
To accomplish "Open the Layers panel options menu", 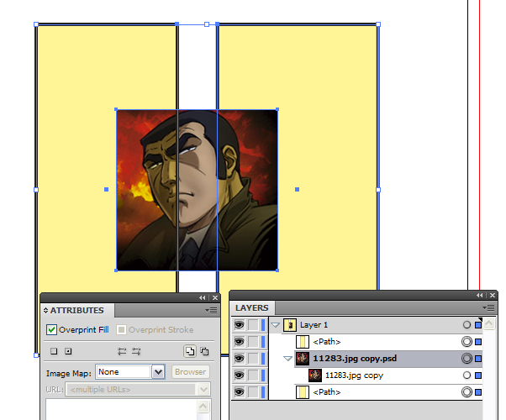I will [x=488, y=307].
